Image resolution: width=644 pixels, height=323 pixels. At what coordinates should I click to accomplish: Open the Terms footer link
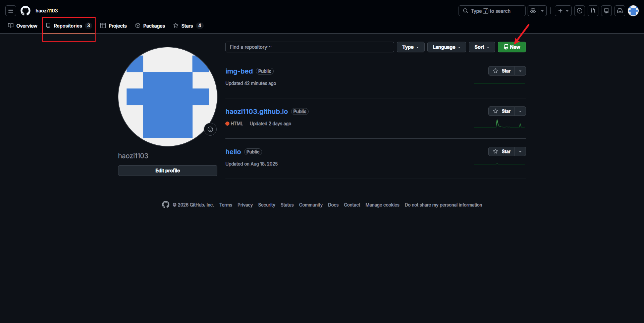point(226,205)
